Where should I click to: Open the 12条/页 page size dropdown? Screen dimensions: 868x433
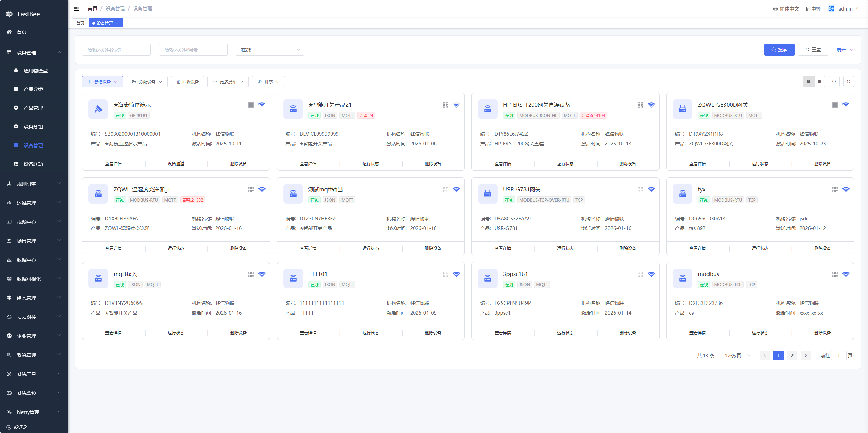coord(736,356)
